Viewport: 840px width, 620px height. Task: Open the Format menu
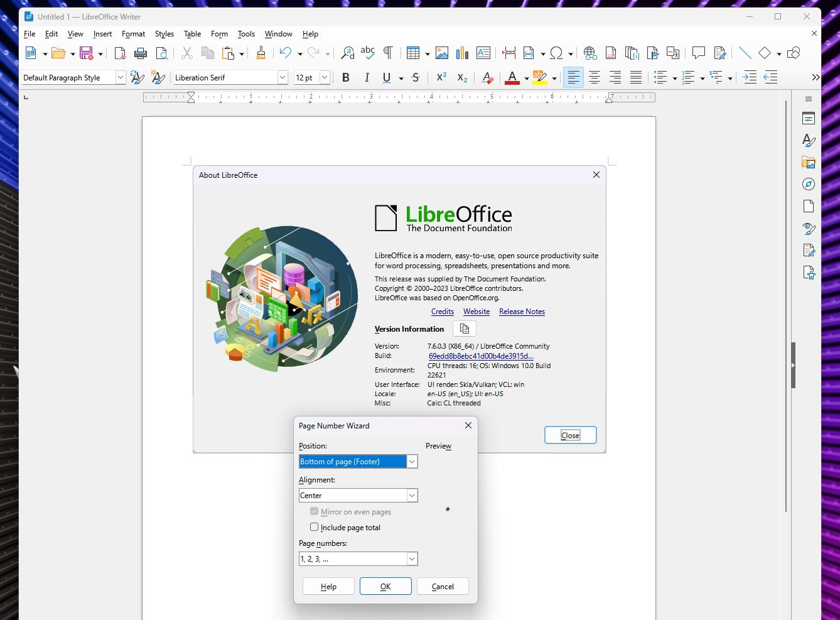click(x=133, y=34)
